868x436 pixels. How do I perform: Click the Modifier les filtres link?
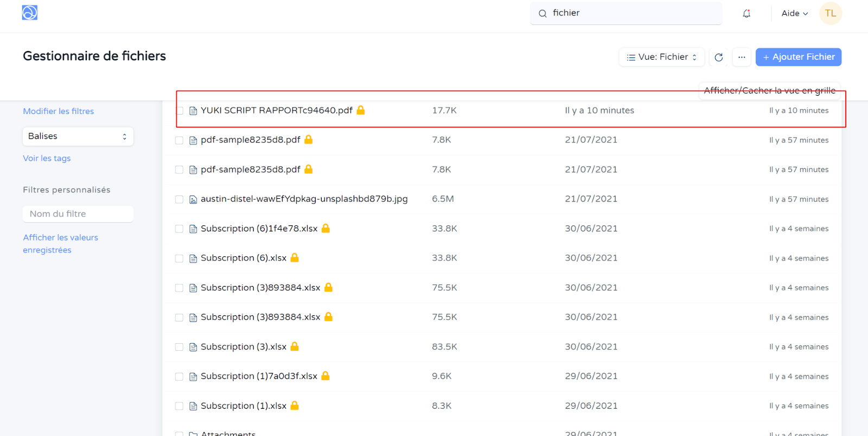tap(59, 111)
